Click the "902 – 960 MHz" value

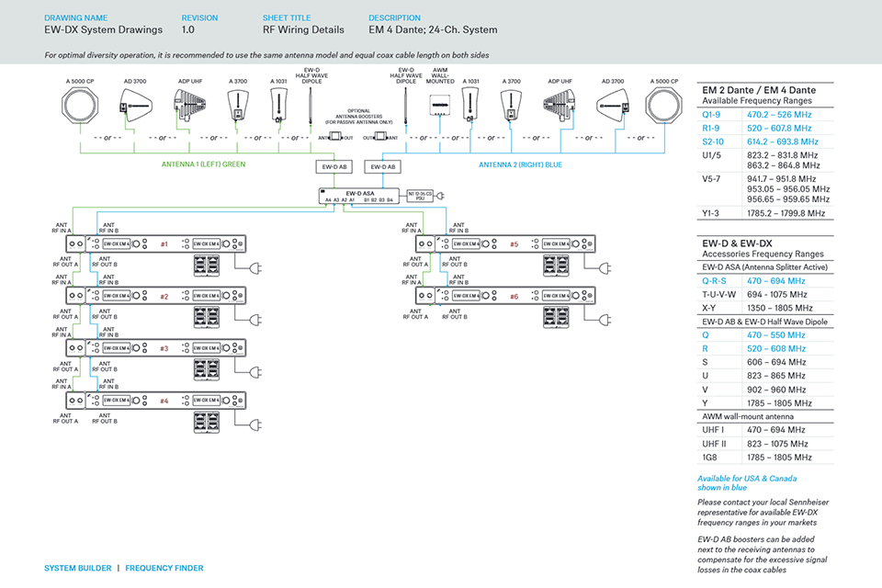[776, 390]
